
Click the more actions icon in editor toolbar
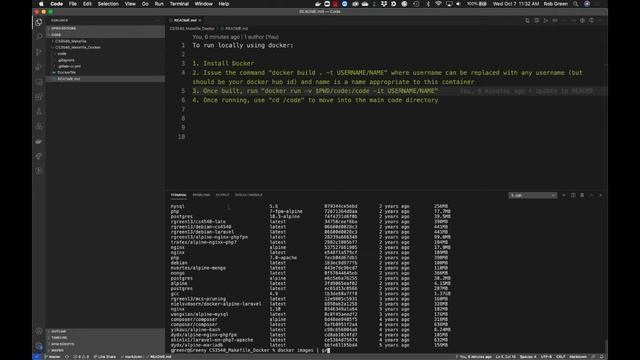coord(601,20)
